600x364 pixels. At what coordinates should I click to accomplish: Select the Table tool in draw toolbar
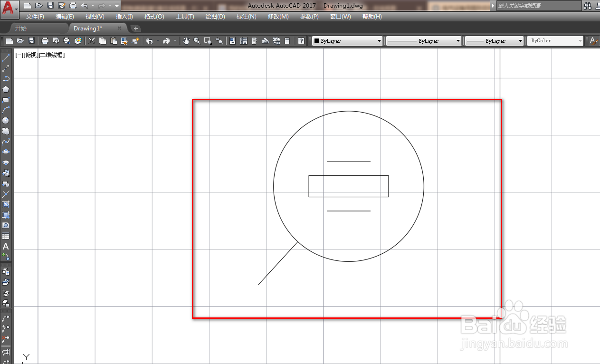[x=6, y=236]
